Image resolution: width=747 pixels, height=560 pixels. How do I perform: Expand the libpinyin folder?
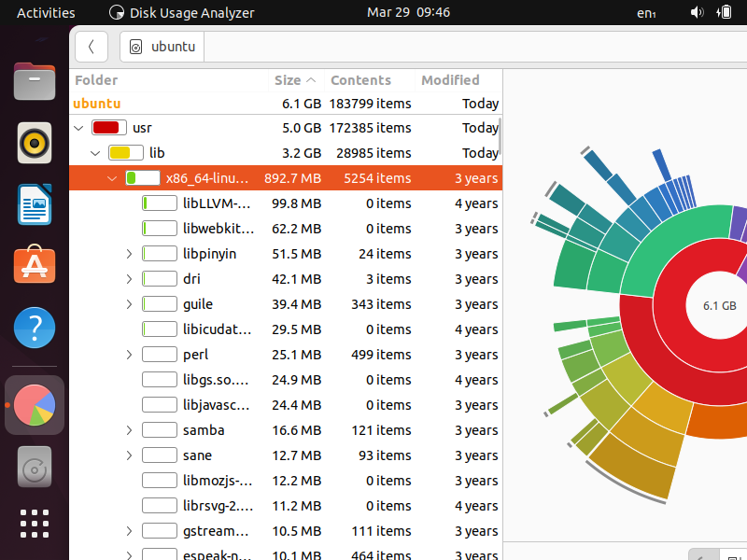coord(129,254)
